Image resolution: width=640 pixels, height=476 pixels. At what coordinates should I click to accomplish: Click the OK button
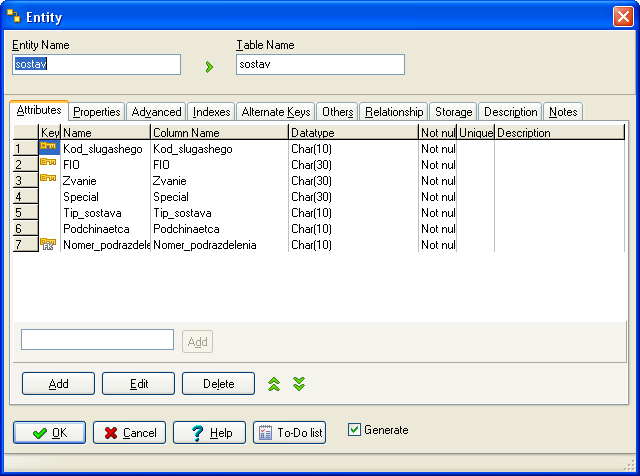pyautogui.click(x=49, y=433)
